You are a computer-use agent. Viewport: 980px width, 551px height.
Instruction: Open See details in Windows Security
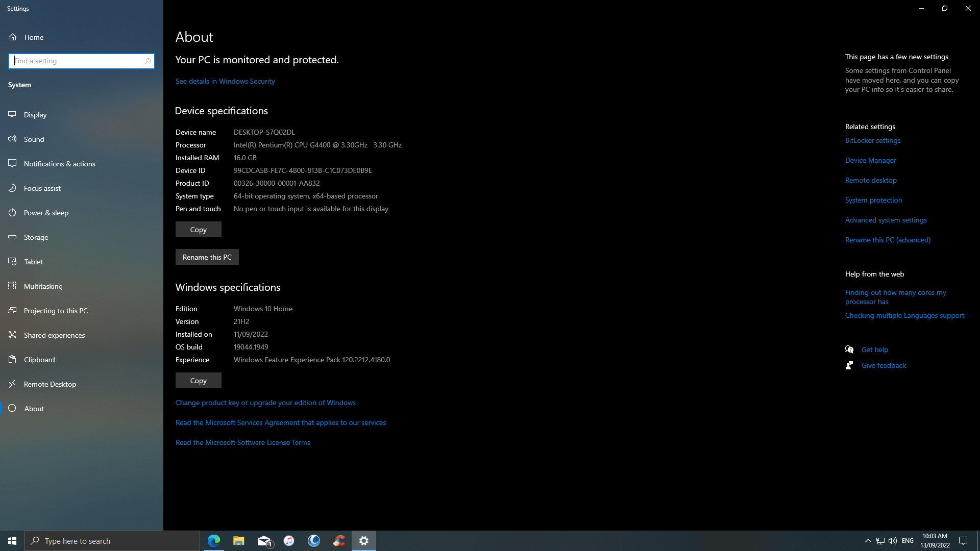(x=225, y=81)
